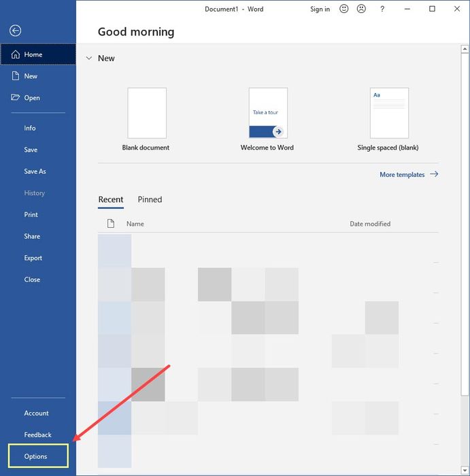
Task: Follow the More templates link
Action: (402, 175)
